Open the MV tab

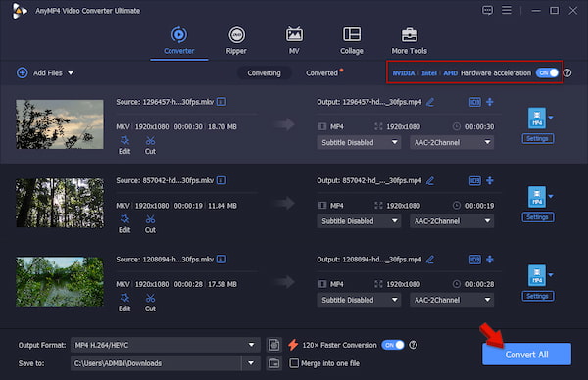tap(294, 41)
